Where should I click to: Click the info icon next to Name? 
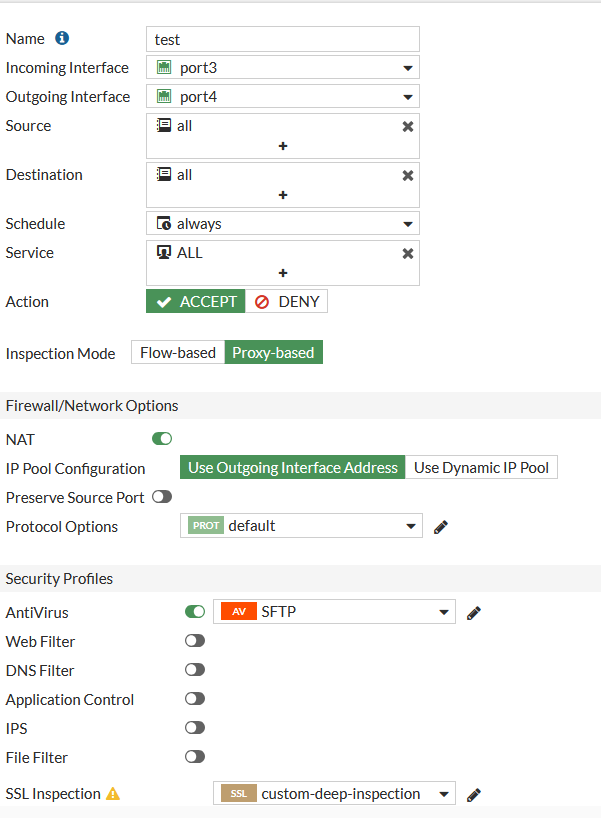click(62, 39)
